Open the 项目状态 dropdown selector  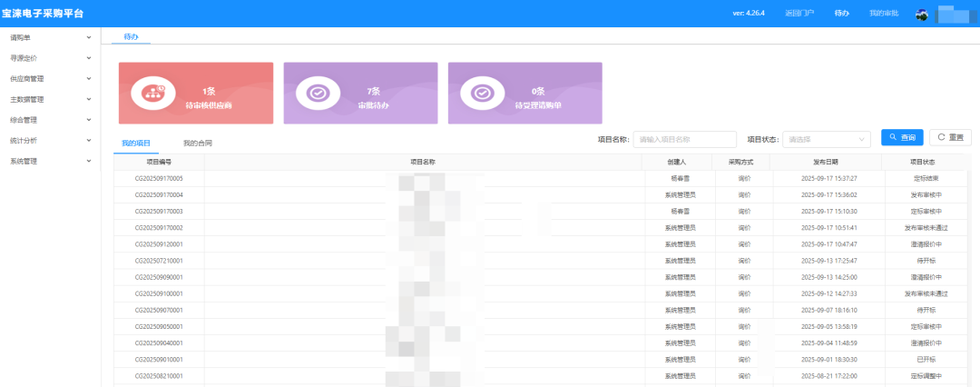click(x=827, y=139)
